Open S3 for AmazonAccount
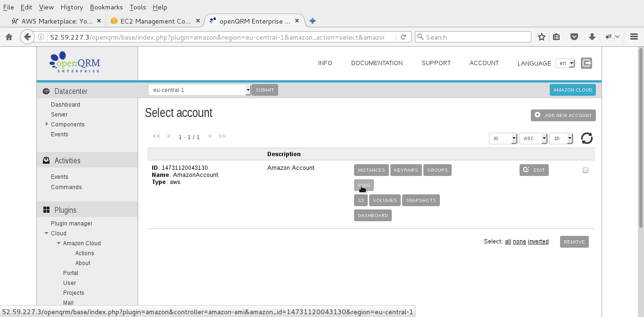 click(361, 200)
